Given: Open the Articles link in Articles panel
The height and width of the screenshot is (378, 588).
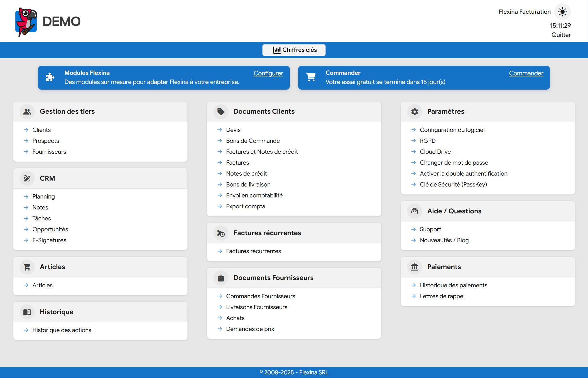Looking at the screenshot, I should [42, 285].
